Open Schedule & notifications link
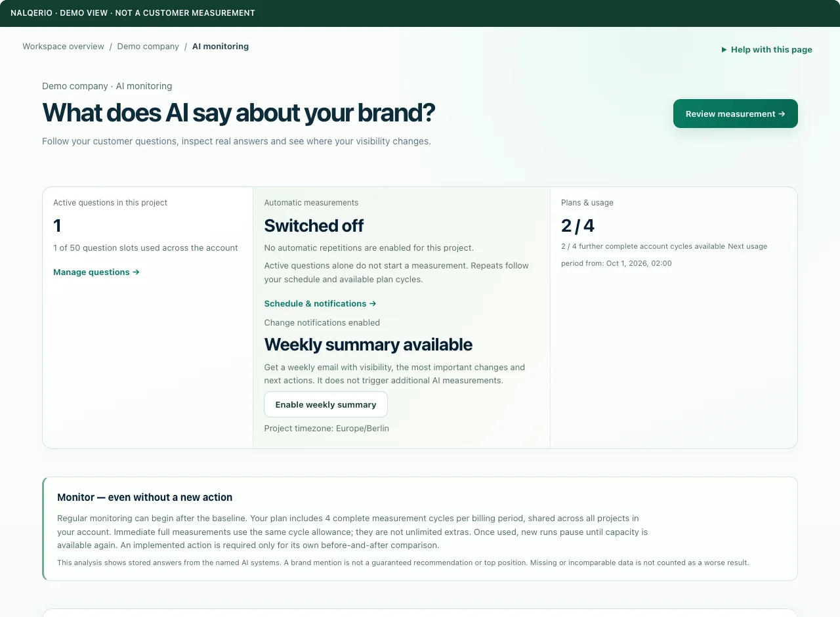Viewport: 840px width, 617px height. 320,304
